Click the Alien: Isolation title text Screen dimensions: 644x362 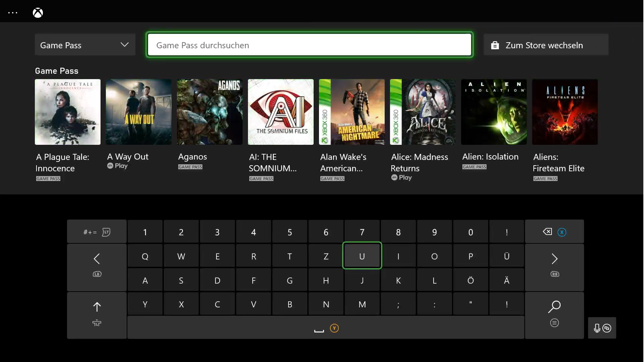click(490, 157)
